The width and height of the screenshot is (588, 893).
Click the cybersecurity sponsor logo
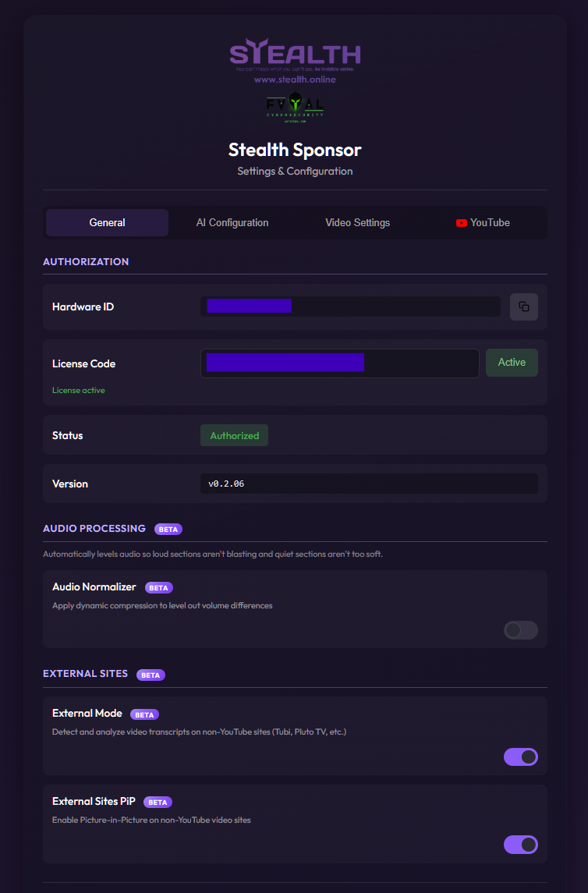[295, 106]
